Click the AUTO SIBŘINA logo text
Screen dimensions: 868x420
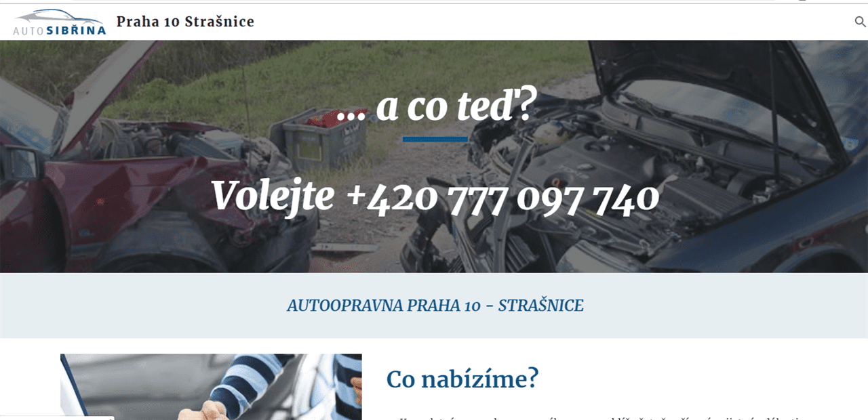60,30
